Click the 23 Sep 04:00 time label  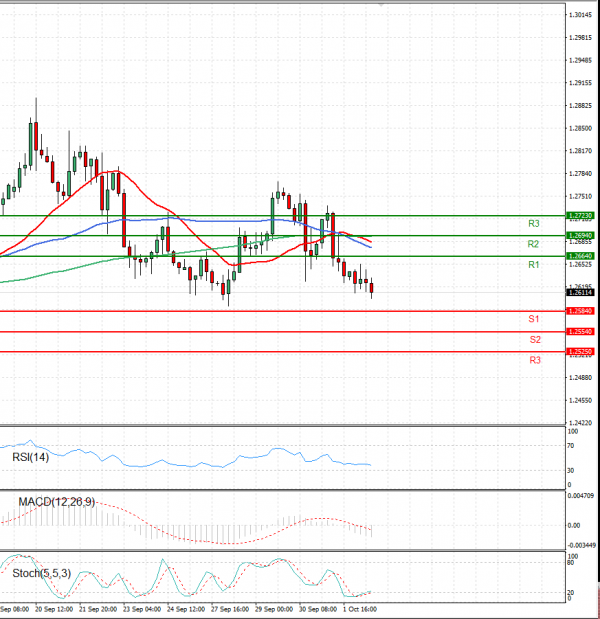click(142, 609)
